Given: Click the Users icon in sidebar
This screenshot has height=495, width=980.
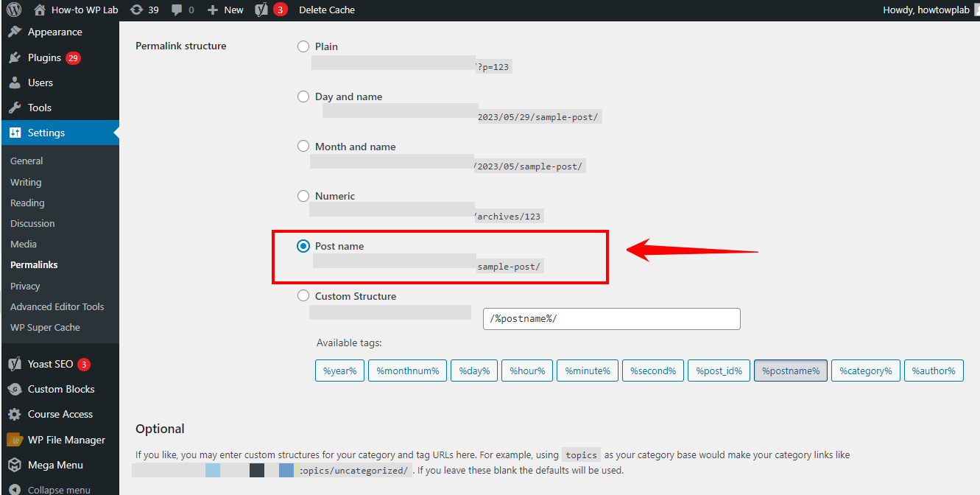Looking at the screenshot, I should (15, 82).
